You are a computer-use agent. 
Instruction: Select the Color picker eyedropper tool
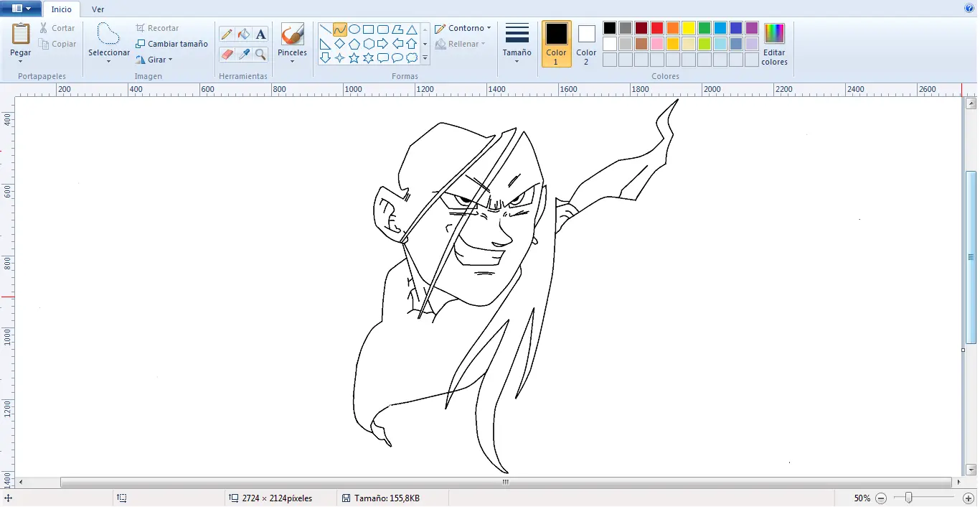(x=244, y=54)
